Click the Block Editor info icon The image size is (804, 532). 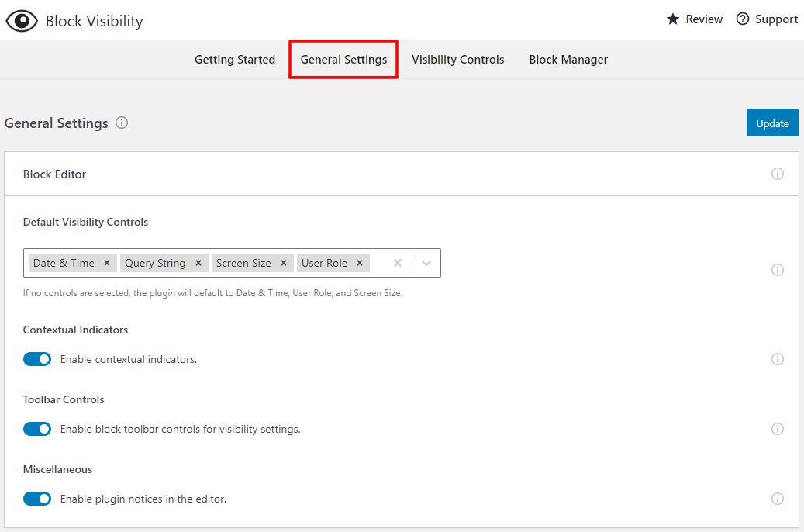pyautogui.click(x=778, y=174)
